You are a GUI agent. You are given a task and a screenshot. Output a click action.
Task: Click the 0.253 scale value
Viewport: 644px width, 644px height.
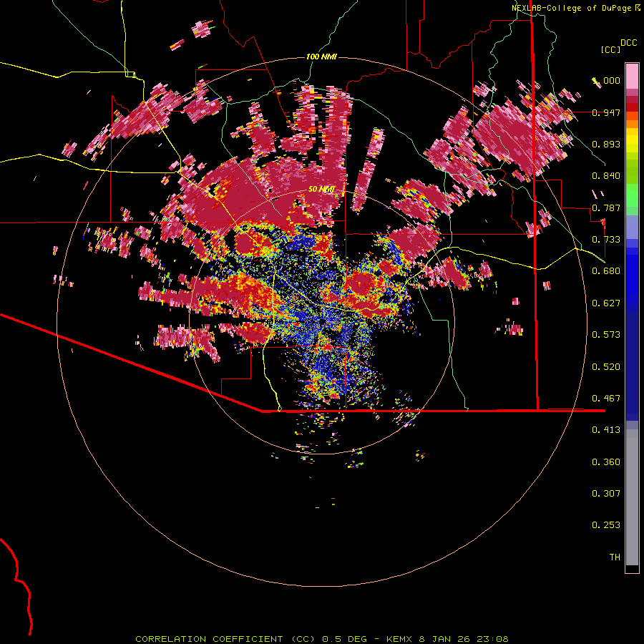[x=606, y=525]
